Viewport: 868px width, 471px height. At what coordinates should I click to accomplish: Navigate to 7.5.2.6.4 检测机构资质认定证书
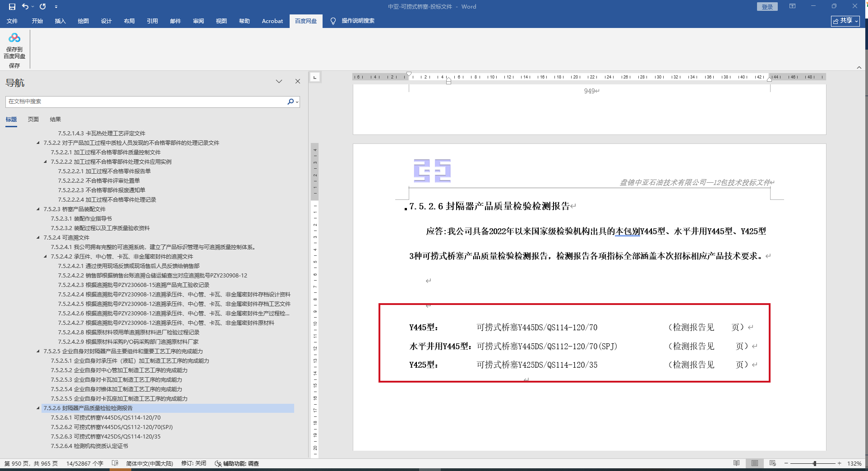pos(89,446)
